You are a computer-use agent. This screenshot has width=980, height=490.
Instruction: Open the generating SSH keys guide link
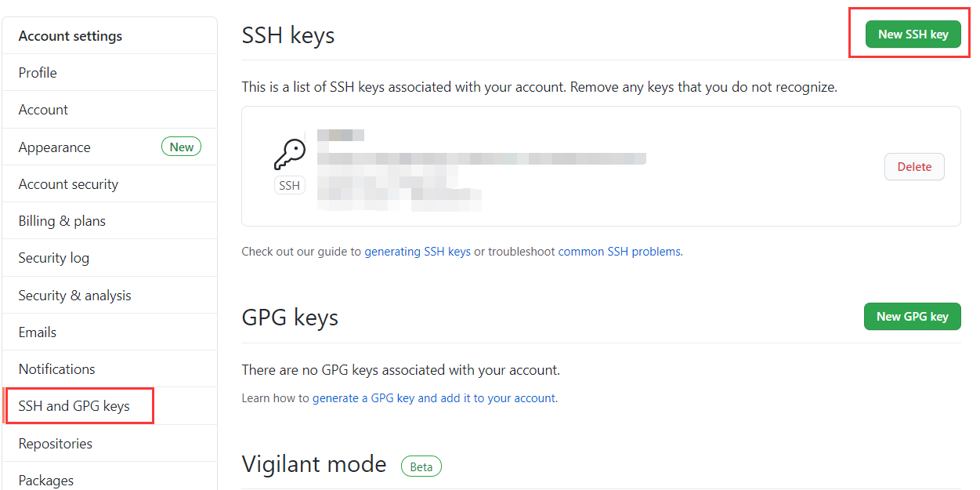point(418,252)
